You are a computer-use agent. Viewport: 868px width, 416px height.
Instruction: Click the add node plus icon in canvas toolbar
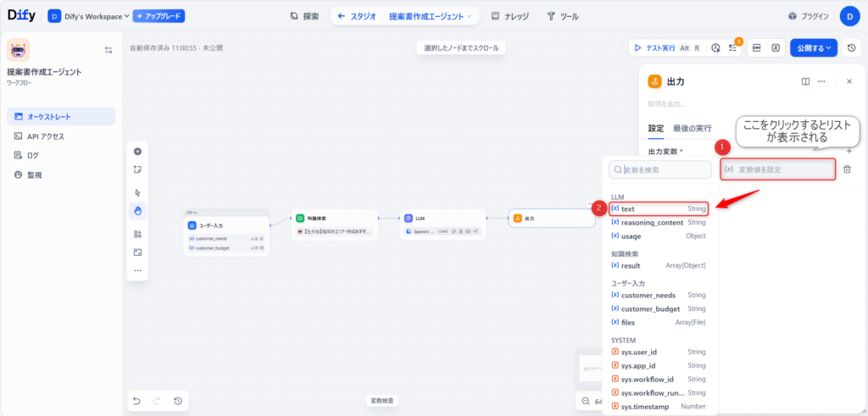[x=137, y=152]
